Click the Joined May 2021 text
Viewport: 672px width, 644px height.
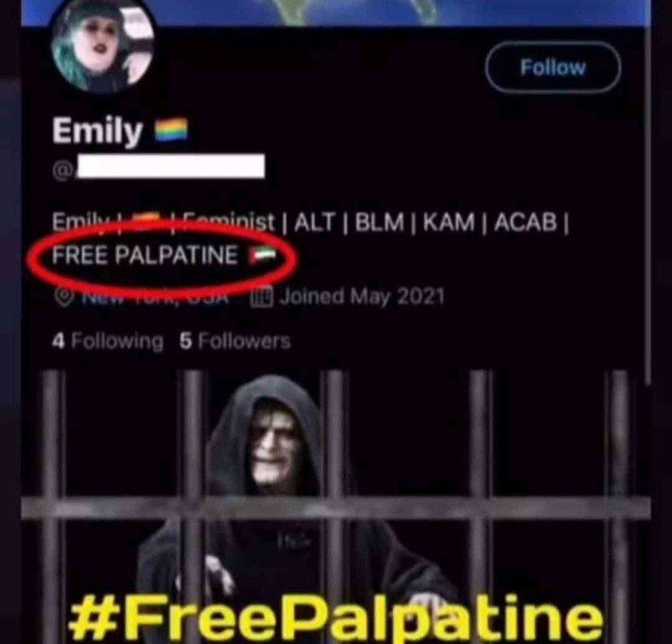pos(362,296)
